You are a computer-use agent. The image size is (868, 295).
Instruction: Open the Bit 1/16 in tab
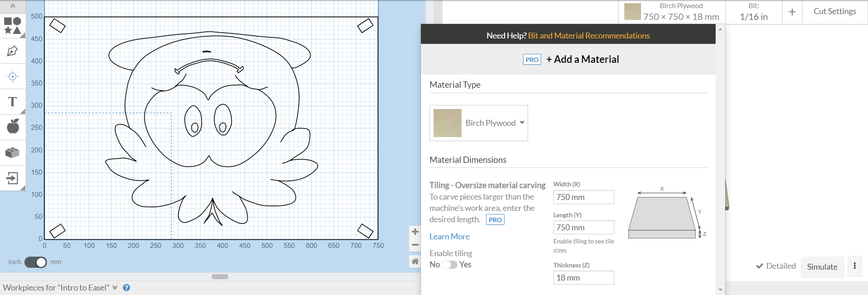(754, 12)
